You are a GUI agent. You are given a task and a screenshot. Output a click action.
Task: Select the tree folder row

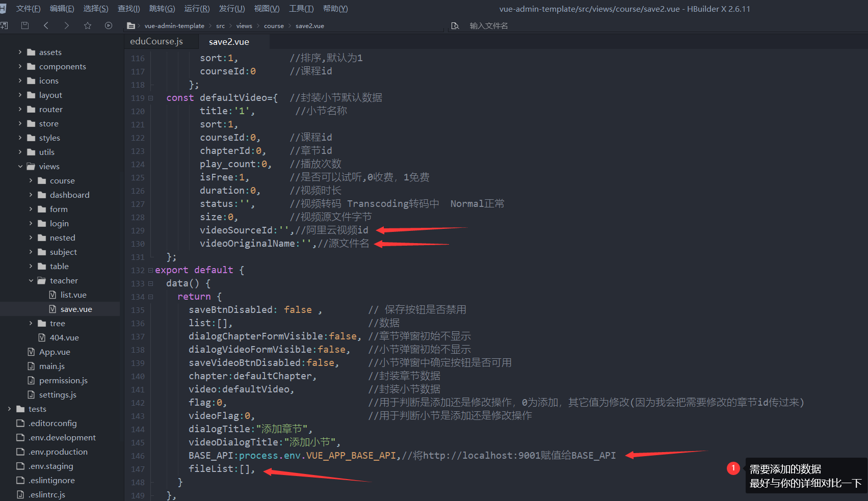click(60, 323)
